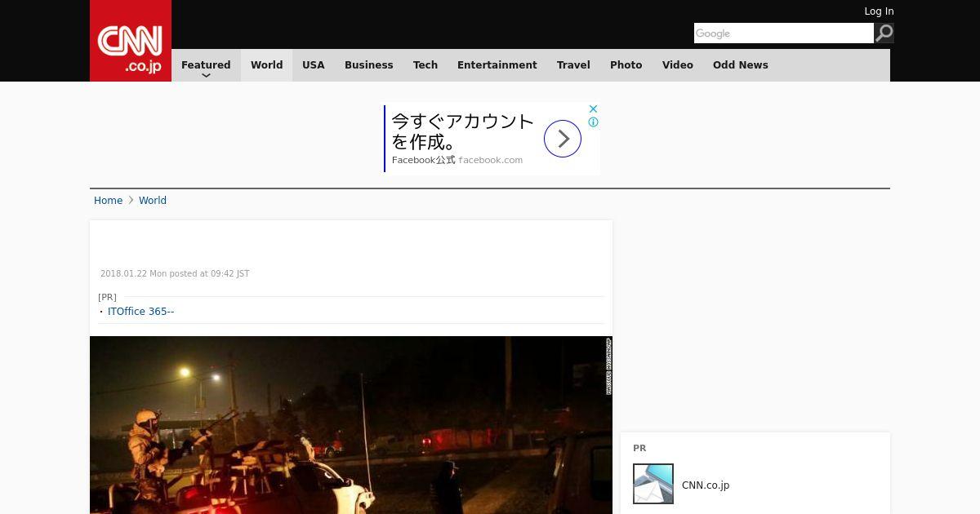Click the magnifier search button
The height and width of the screenshot is (514, 980).
tap(884, 33)
